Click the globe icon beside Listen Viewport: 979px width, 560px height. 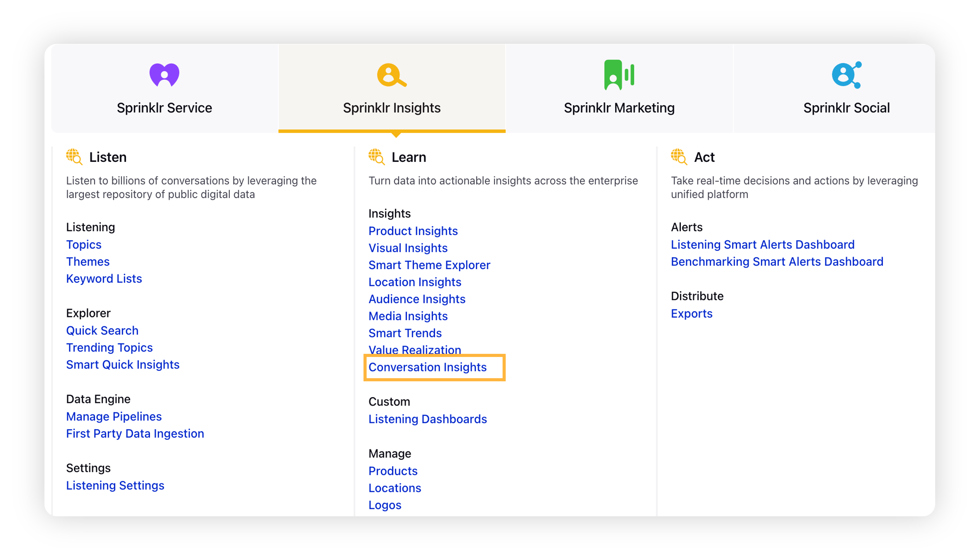[x=74, y=157]
